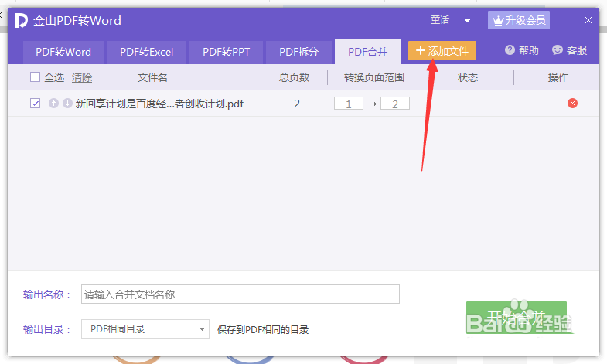Click 清除 link to clear the list
Viewport: 607px width, 364px height.
82,78
